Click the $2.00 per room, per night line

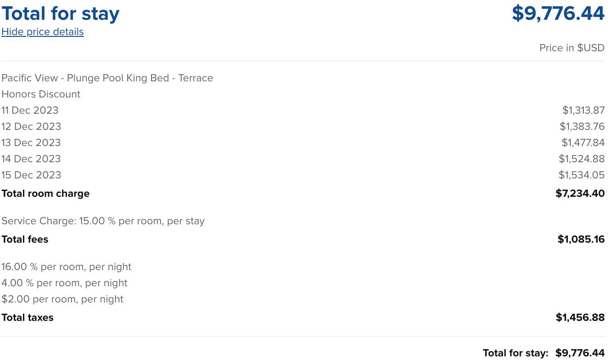tap(62, 299)
